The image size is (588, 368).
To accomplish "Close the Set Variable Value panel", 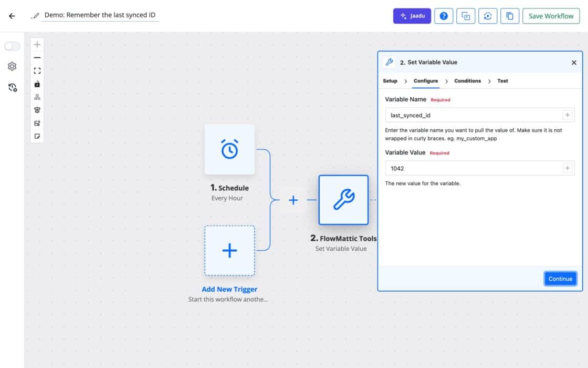I will click(574, 63).
